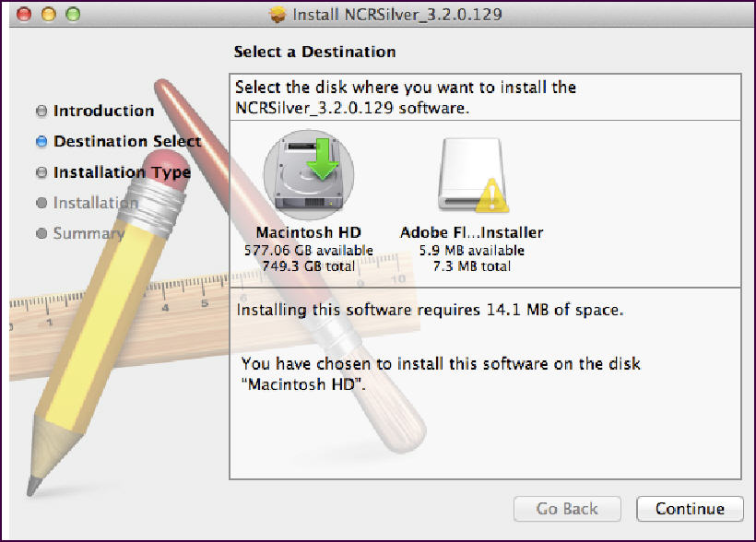Click the Introduction step bullet

click(41, 111)
